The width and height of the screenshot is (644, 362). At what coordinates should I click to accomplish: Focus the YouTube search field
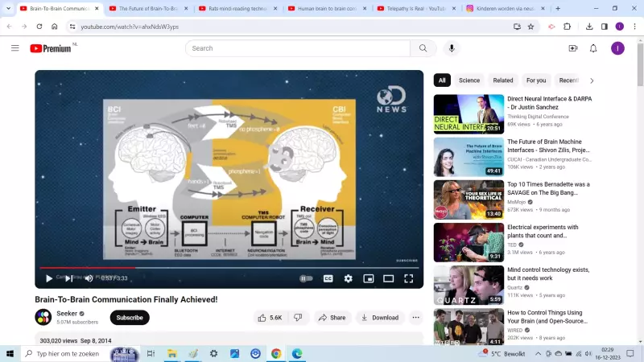pos(298,48)
